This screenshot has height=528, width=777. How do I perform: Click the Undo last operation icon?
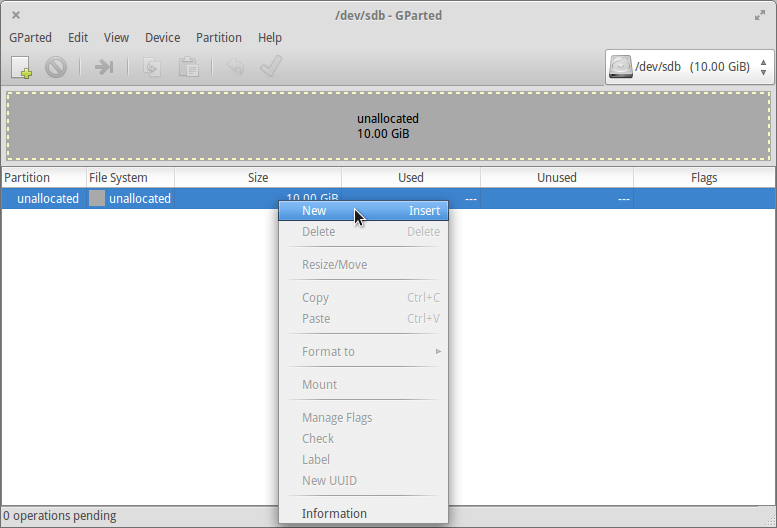click(x=235, y=67)
